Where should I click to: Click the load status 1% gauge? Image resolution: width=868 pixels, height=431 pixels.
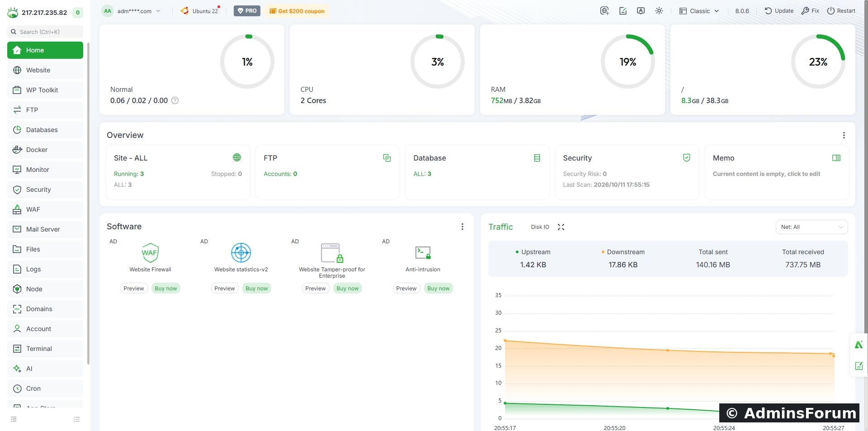point(247,62)
